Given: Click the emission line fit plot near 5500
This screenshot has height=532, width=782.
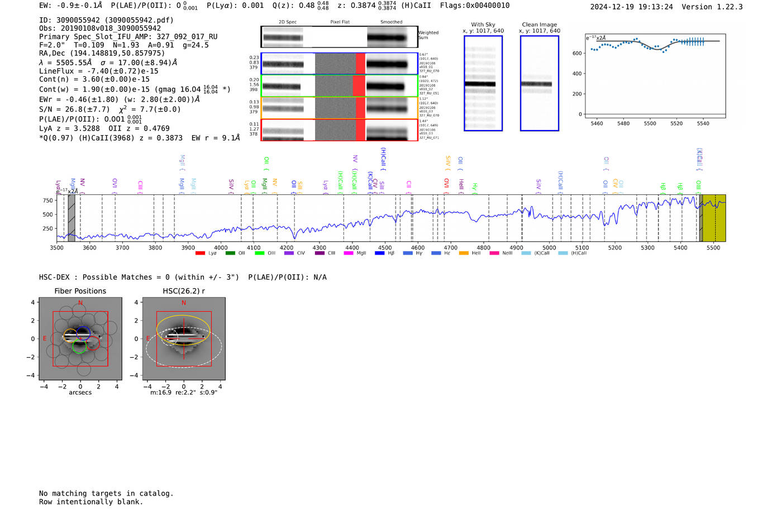Looking at the screenshot, I should tap(655, 76).
